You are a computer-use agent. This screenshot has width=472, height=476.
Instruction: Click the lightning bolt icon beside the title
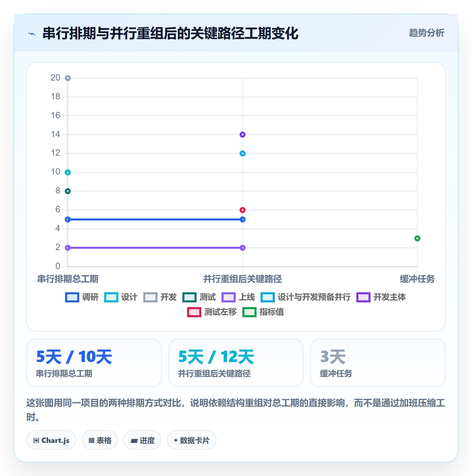click(32, 34)
